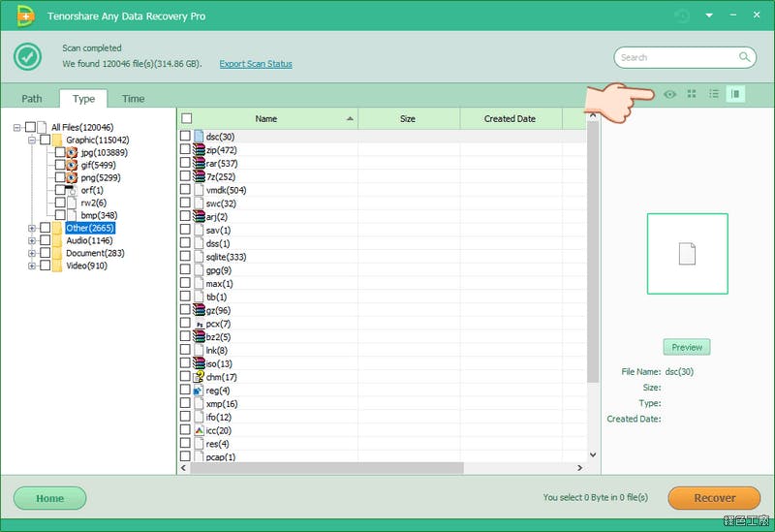This screenshot has width=775, height=532.
Task: Click the Name column header
Action: [267, 118]
